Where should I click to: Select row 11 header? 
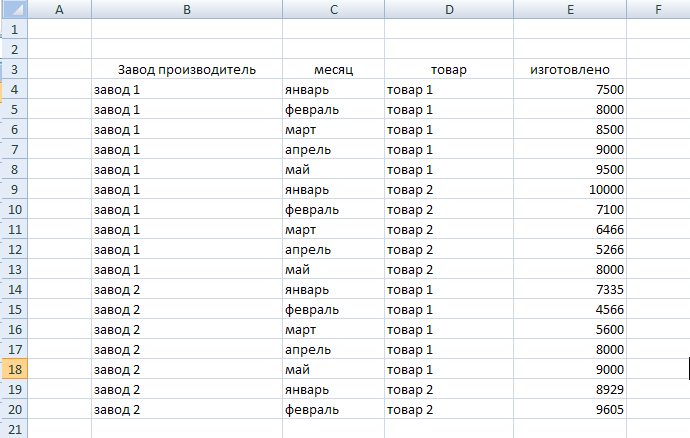(x=15, y=229)
